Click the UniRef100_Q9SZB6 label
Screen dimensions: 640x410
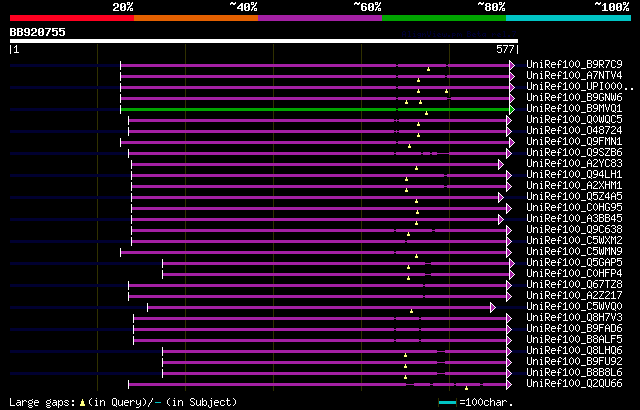tap(574, 153)
